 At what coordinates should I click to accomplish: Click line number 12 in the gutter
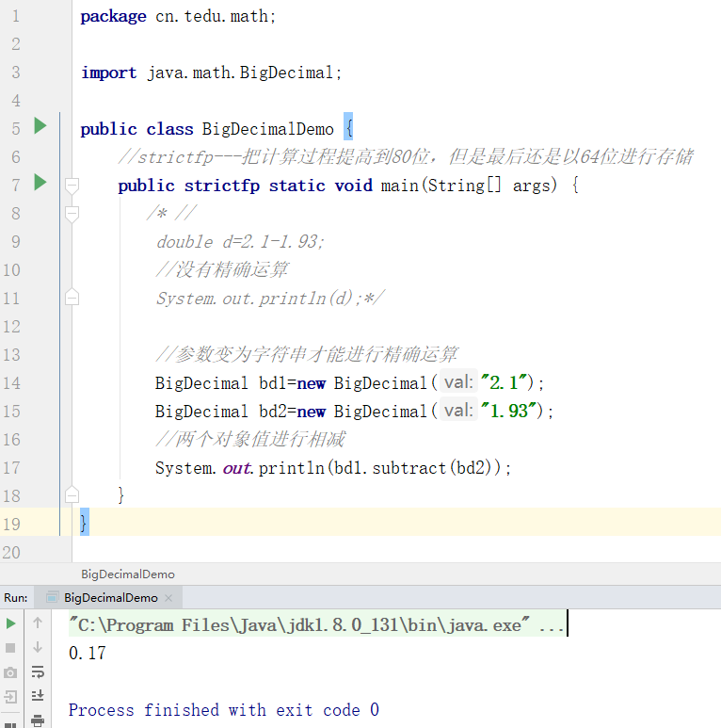[x=11, y=327]
